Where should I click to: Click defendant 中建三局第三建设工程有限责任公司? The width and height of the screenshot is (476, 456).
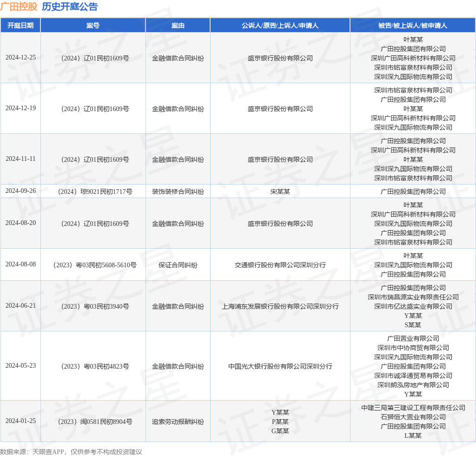413,408
